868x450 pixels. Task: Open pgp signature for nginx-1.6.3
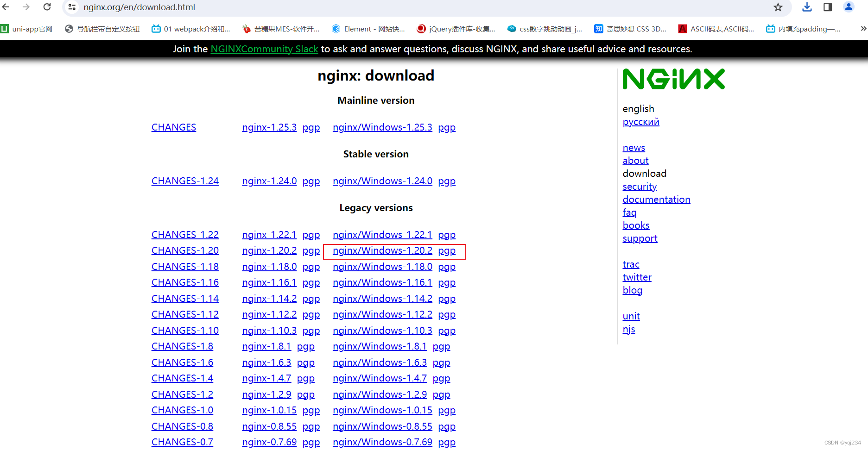306,363
